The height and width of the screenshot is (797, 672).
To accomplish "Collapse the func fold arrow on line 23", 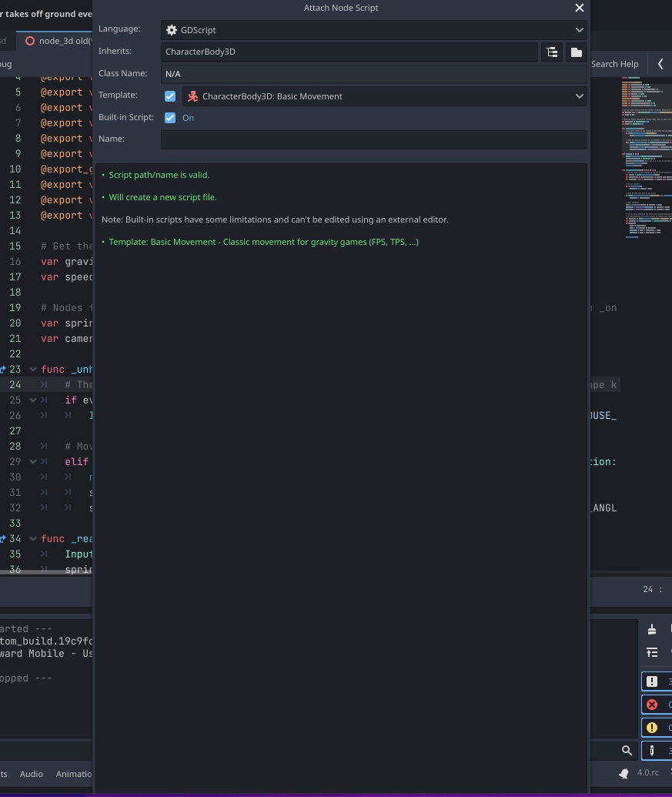I will tap(32, 369).
